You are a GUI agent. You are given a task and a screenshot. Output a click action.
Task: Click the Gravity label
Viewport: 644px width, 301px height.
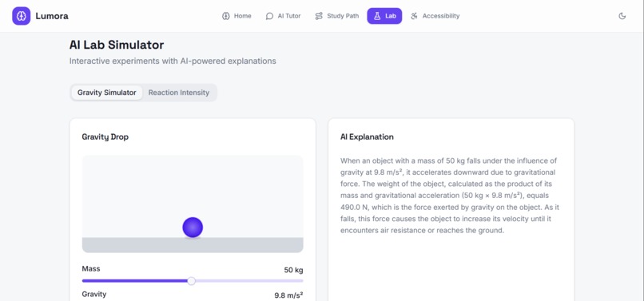pos(94,295)
